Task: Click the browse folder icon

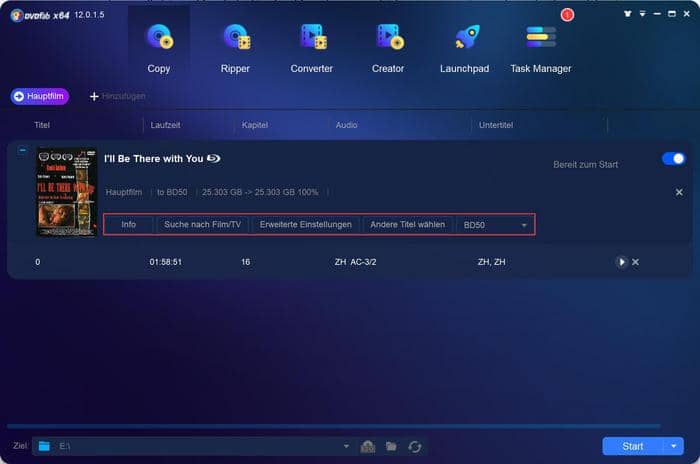Action: coord(392,446)
